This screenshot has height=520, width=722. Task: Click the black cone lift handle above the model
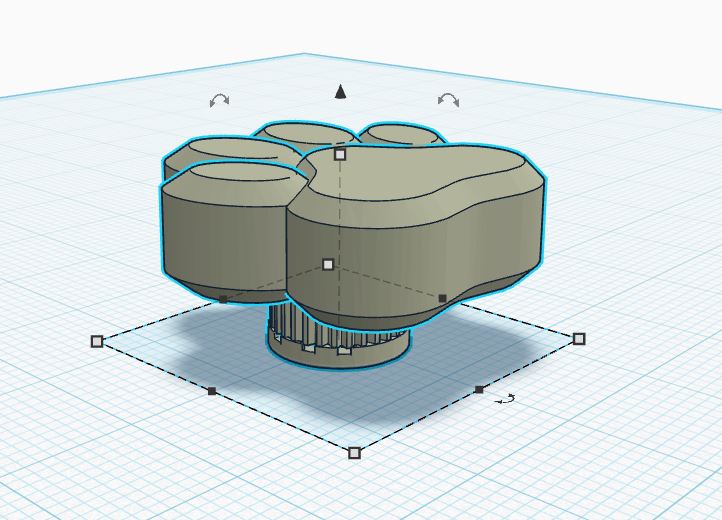(340, 92)
